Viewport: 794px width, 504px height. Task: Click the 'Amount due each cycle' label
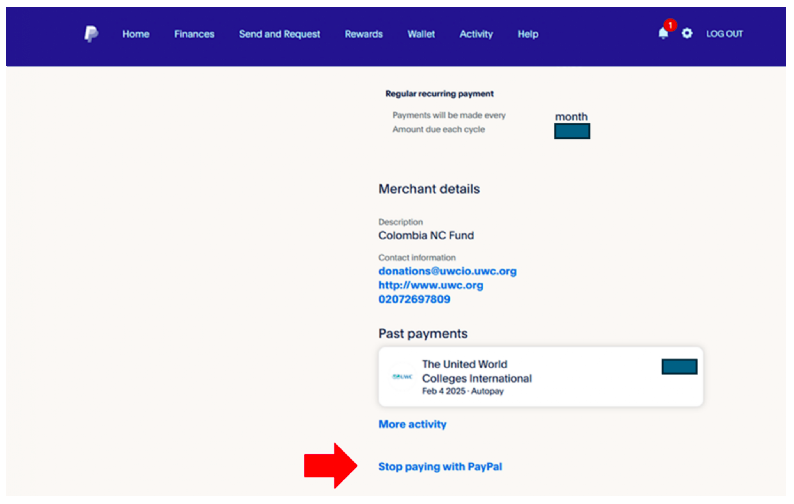pyautogui.click(x=439, y=130)
